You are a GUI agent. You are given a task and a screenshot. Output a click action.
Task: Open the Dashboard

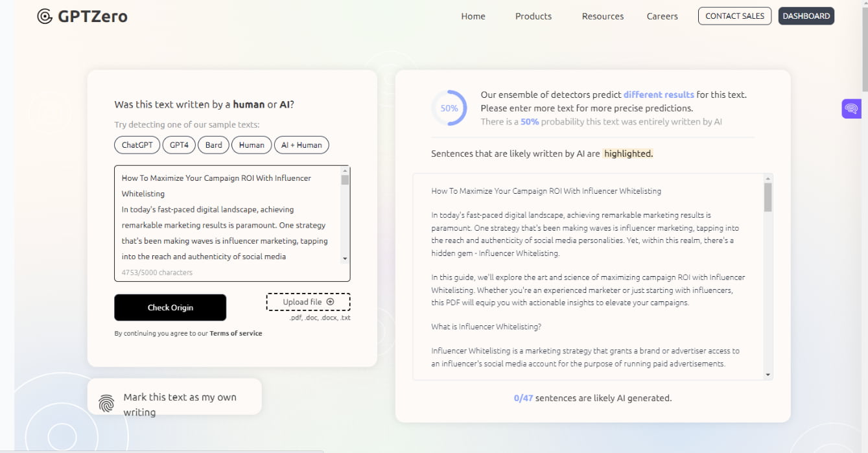(x=806, y=16)
